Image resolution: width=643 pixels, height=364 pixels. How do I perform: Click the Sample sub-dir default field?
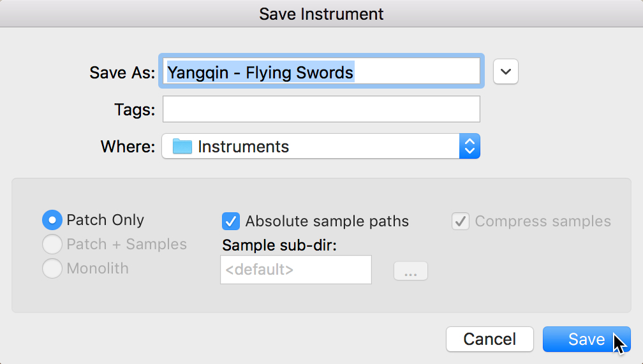coord(295,270)
